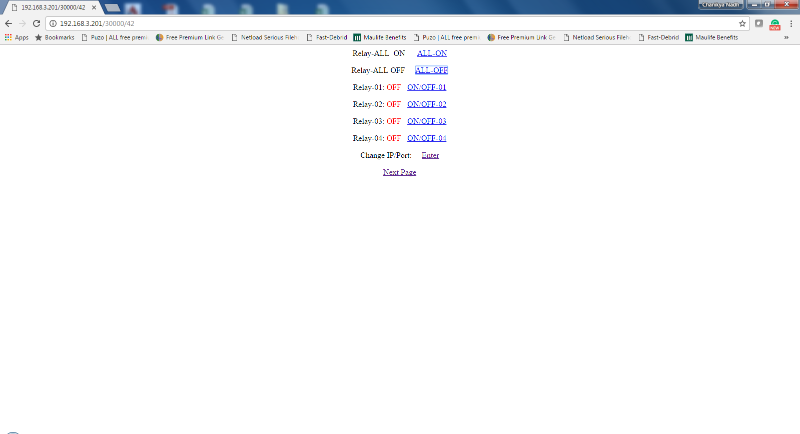800x434 pixels.
Task: Close the 192.168.3.201 tab
Action: click(x=94, y=8)
